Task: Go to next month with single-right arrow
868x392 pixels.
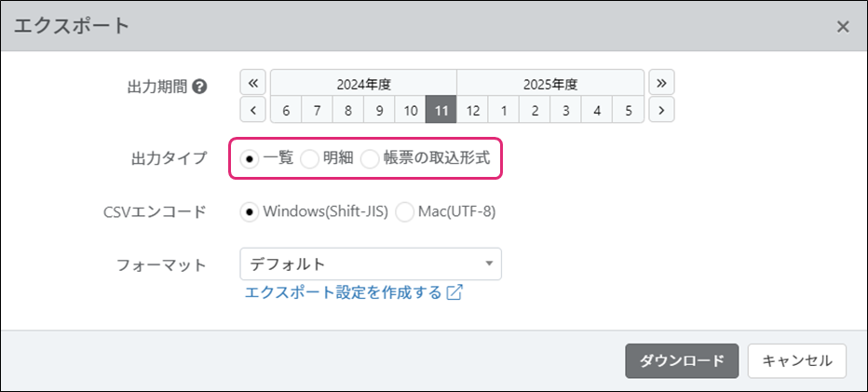Action: tap(661, 110)
